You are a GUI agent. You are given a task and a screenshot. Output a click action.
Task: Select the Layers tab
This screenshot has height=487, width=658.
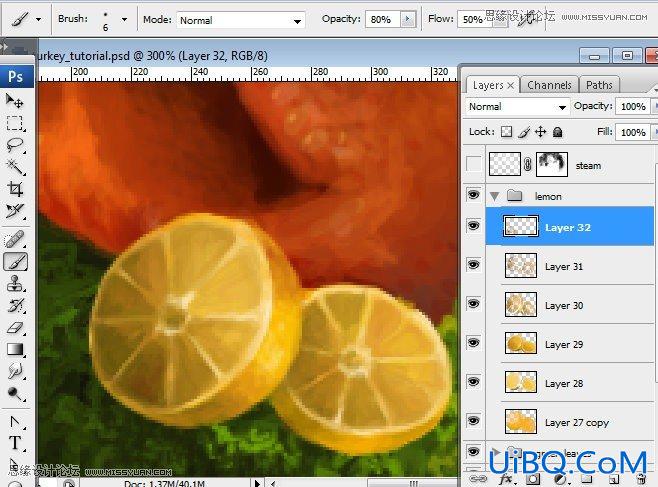click(488, 85)
